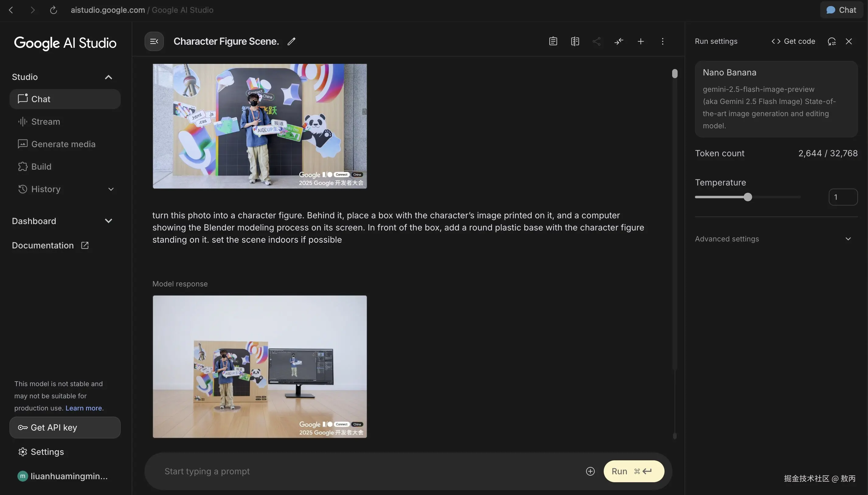Go to Generate media
This screenshot has height=495, width=868.
[x=63, y=144]
